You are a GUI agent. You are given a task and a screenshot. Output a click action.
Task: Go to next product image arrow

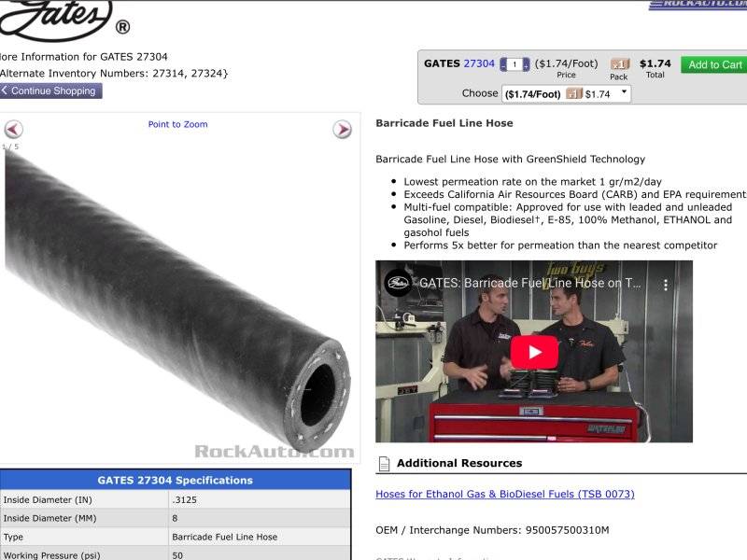(343, 130)
